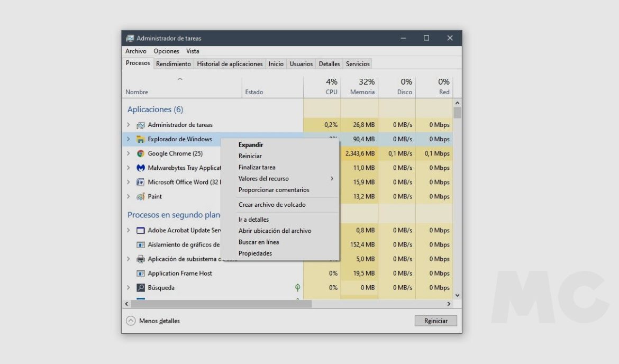Select Abrir ubicación del archivo option

point(275,231)
